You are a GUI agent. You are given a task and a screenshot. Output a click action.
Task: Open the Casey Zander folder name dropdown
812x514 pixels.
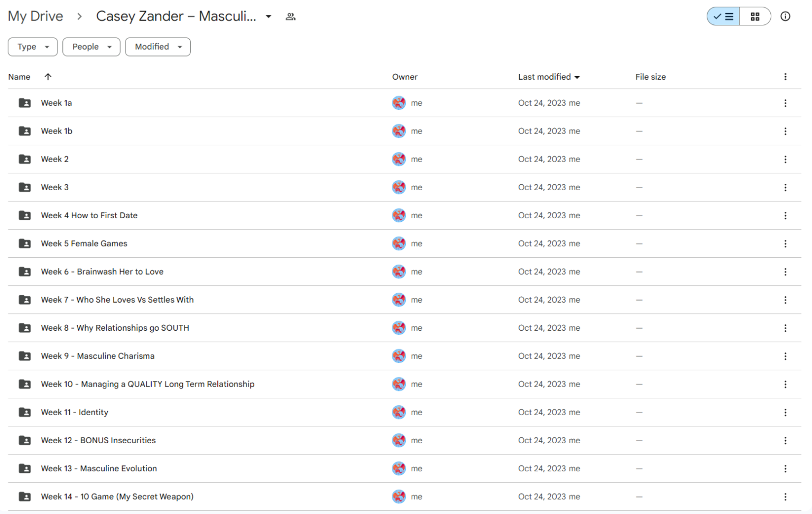click(269, 17)
